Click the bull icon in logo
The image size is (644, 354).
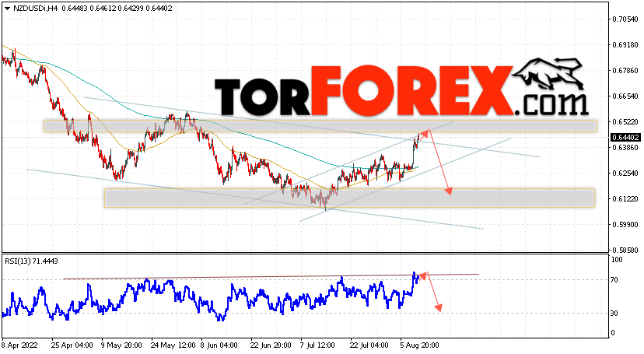(x=548, y=73)
